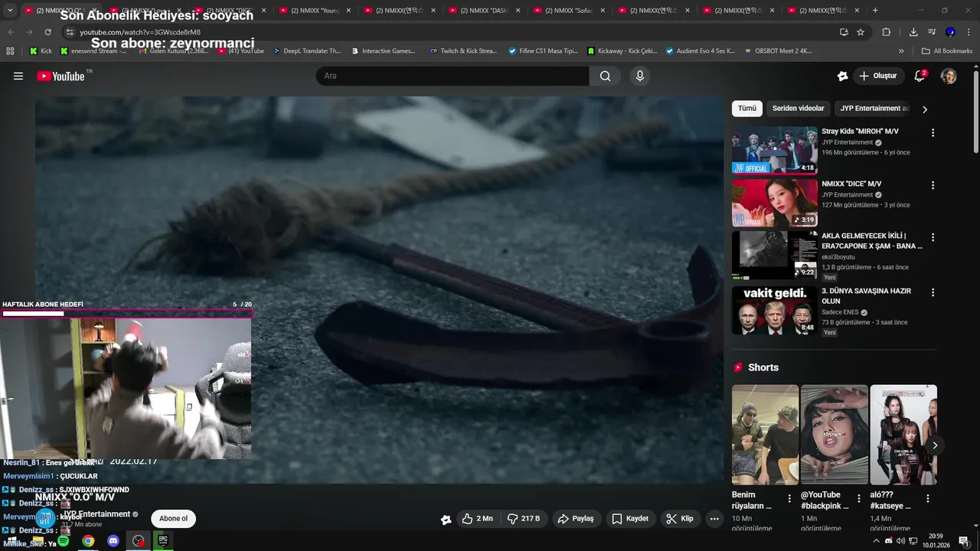The image size is (980, 551).
Task: Open NMIXX DICE M/V thumbnail
Action: [774, 203]
